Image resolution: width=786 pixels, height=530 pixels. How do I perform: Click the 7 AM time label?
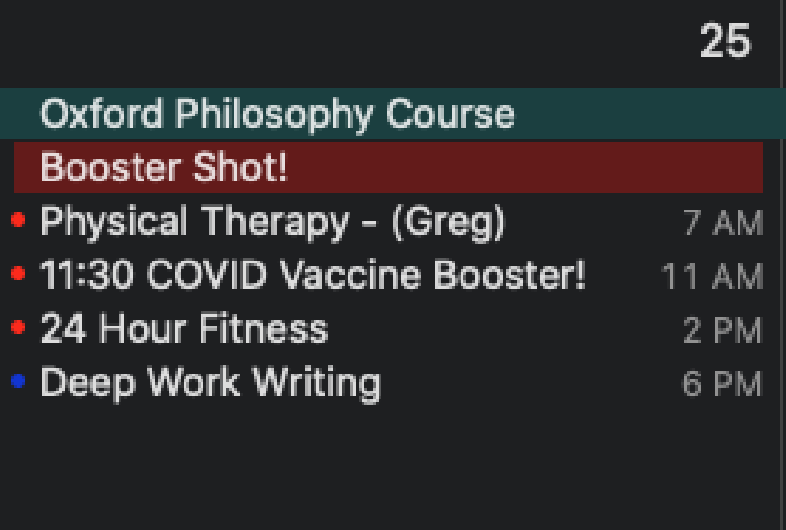tap(722, 222)
